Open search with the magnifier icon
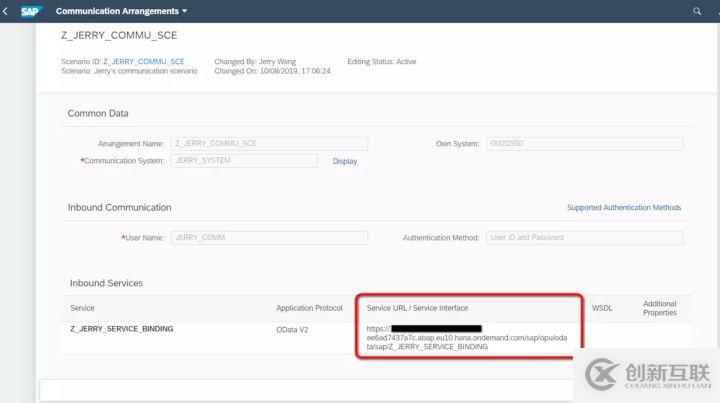Screen dimensions: 720x403 (x=697, y=11)
